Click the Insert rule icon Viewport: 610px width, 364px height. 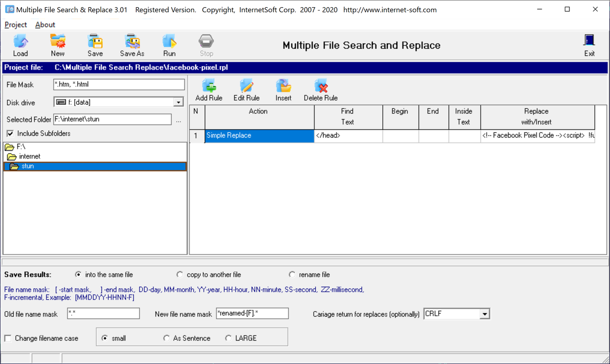tap(283, 89)
